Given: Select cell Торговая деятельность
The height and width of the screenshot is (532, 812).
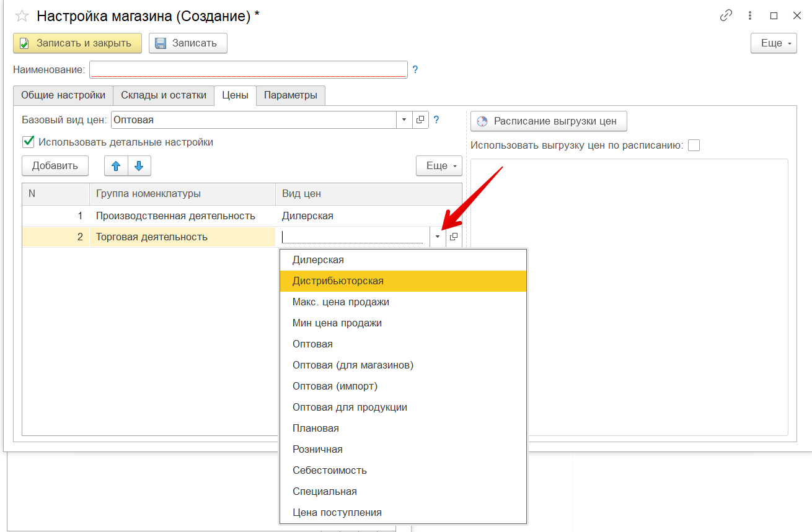Looking at the screenshot, I should point(182,237).
